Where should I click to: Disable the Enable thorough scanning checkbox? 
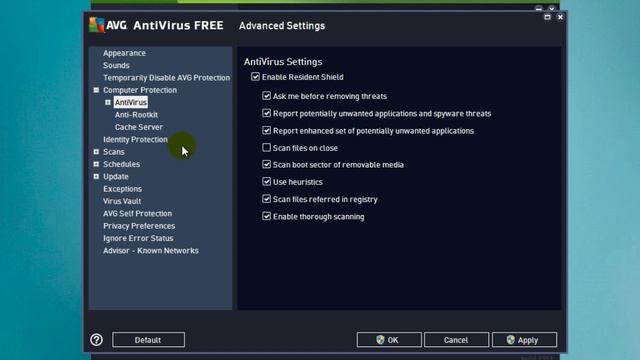coord(267,216)
